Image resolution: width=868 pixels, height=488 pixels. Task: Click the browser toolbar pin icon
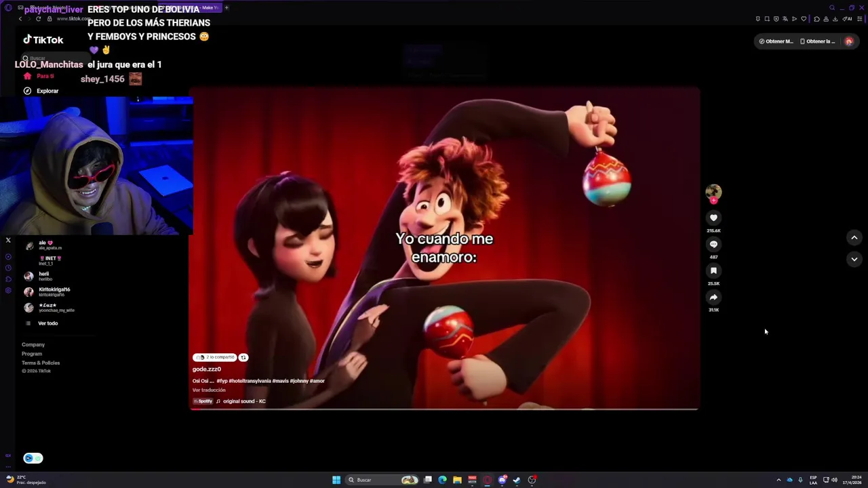758,18
